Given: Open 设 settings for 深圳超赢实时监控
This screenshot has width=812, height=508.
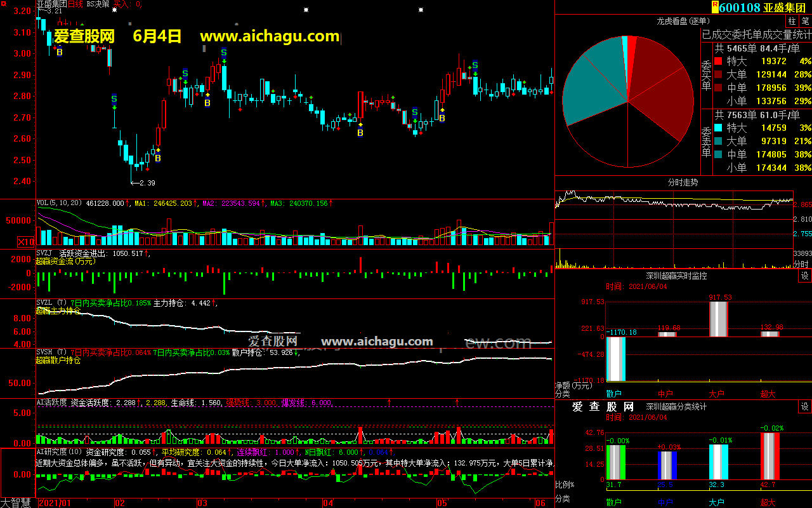Looking at the screenshot, I should [804, 276].
